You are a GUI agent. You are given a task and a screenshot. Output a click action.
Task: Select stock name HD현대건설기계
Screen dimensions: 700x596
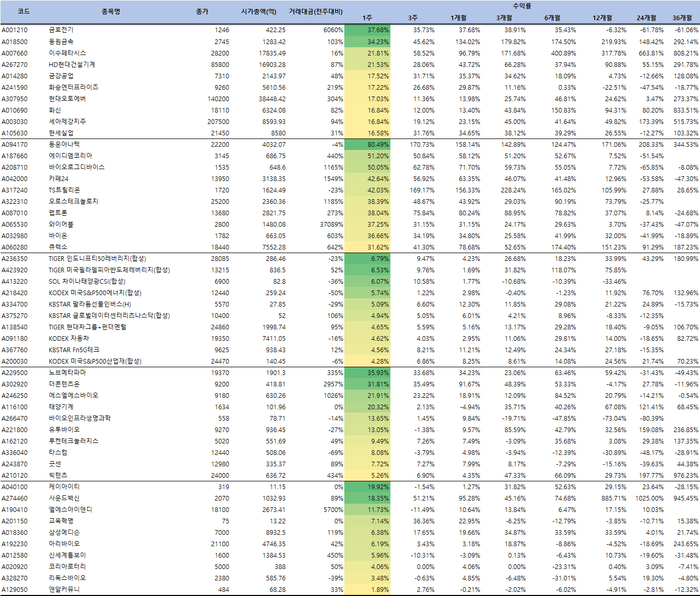click(72, 64)
